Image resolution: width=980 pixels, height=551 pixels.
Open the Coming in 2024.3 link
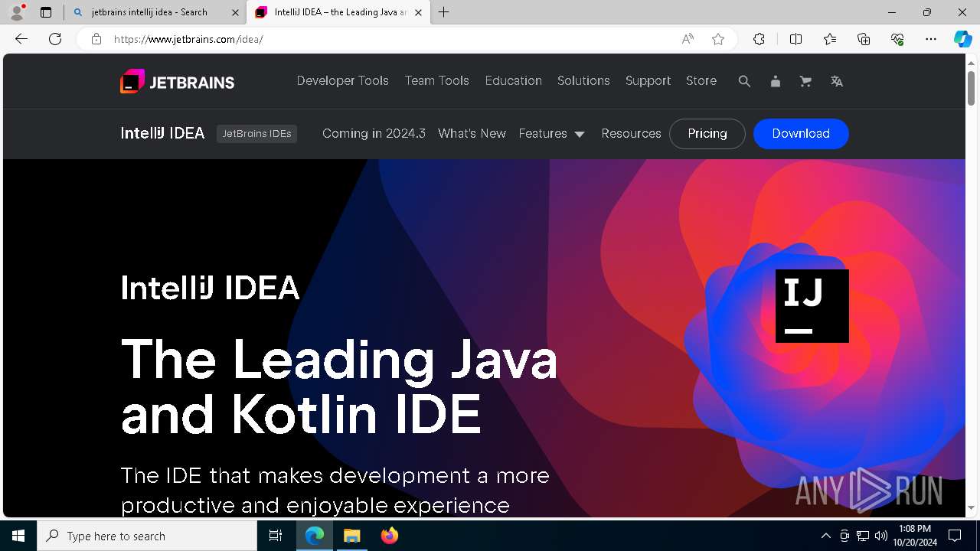point(374,133)
